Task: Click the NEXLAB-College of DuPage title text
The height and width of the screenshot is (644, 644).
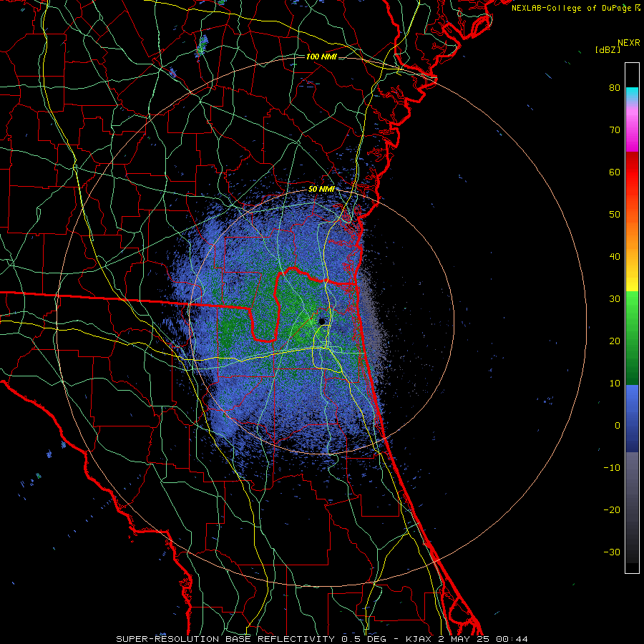Action: click(572, 8)
